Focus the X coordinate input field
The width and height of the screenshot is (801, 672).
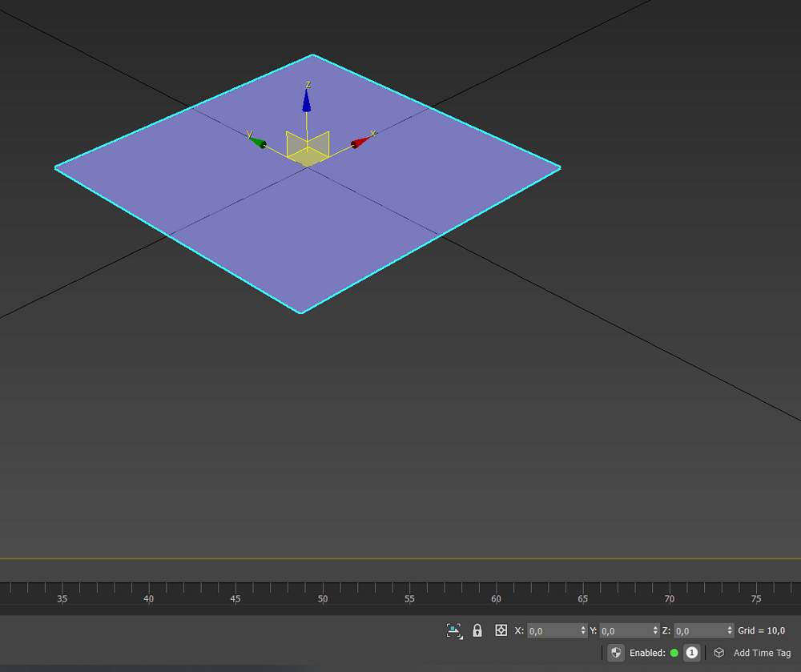tap(553, 630)
